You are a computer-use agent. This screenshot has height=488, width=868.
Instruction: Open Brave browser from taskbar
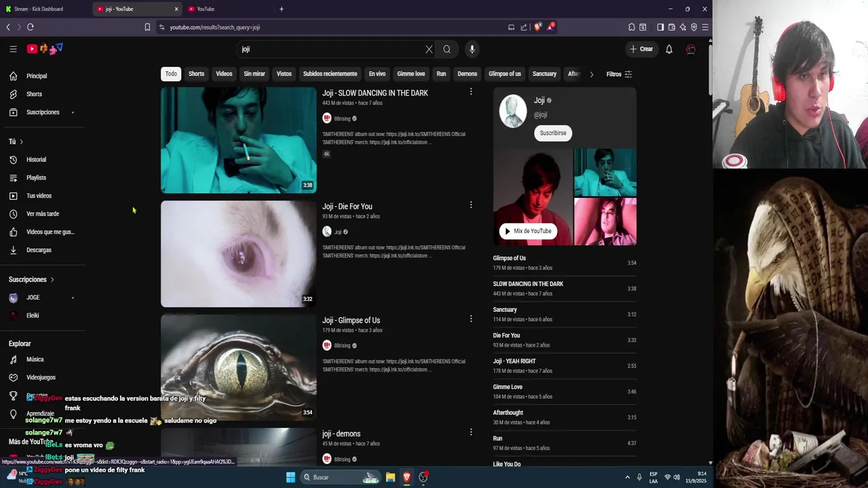pos(407,477)
